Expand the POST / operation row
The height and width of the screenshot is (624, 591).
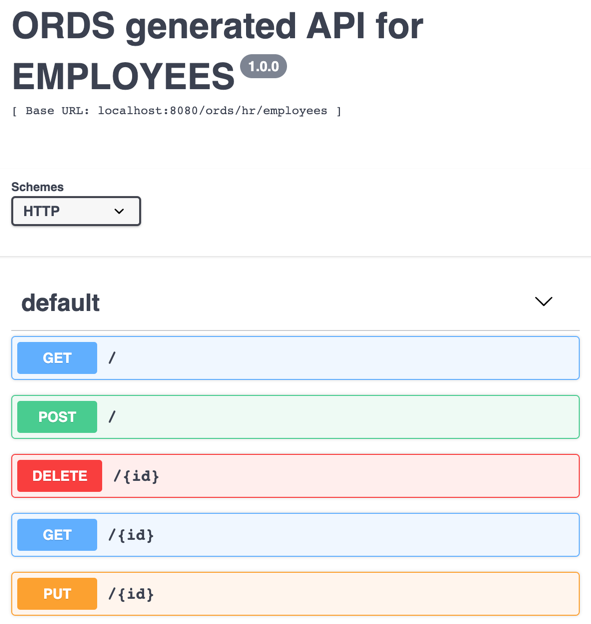click(x=295, y=417)
